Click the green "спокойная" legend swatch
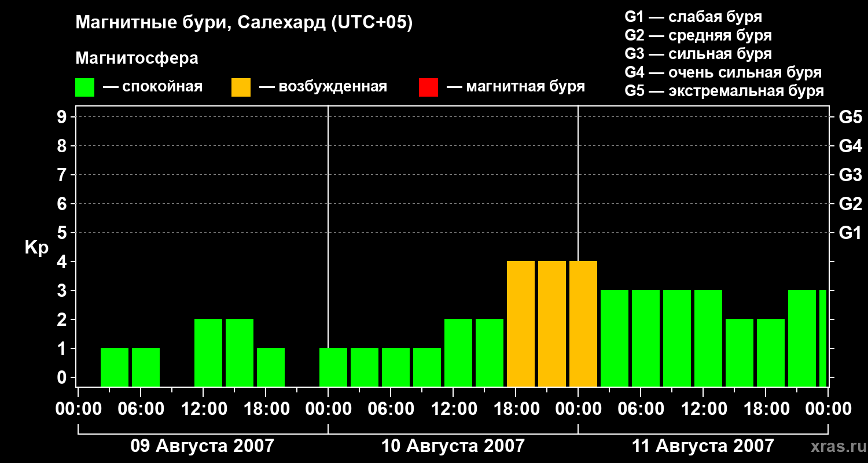 [x=84, y=87]
